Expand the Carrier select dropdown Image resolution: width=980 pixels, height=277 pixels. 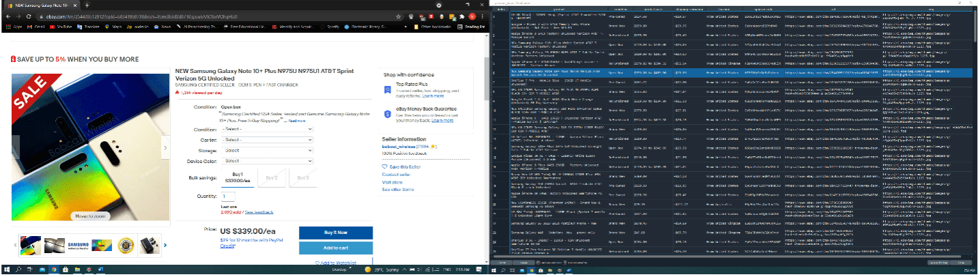267,140
